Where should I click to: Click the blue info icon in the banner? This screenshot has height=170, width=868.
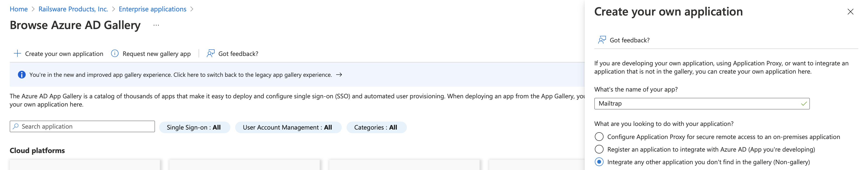(x=22, y=75)
